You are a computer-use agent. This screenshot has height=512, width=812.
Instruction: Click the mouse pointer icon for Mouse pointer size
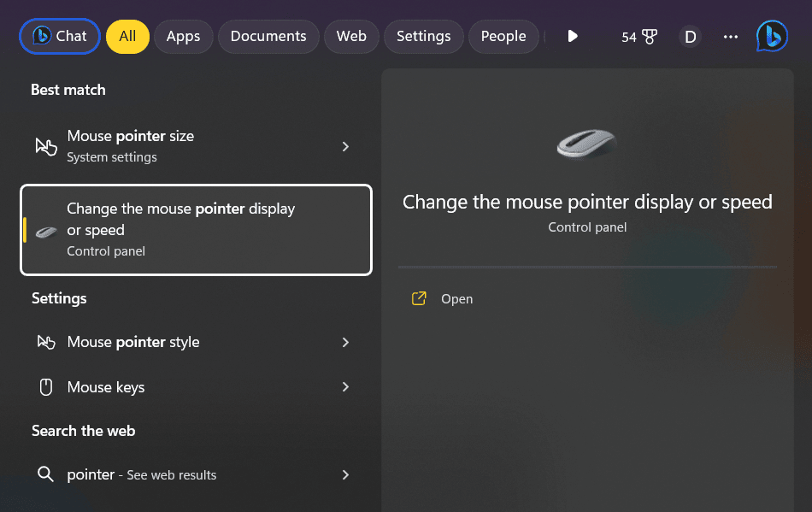point(45,146)
